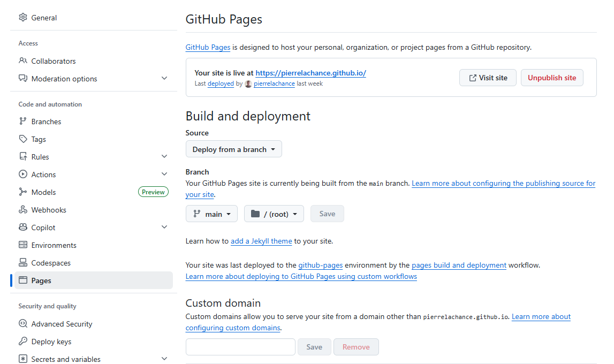Open Advanced Security settings
This screenshot has width=614, height=364.
click(93, 324)
